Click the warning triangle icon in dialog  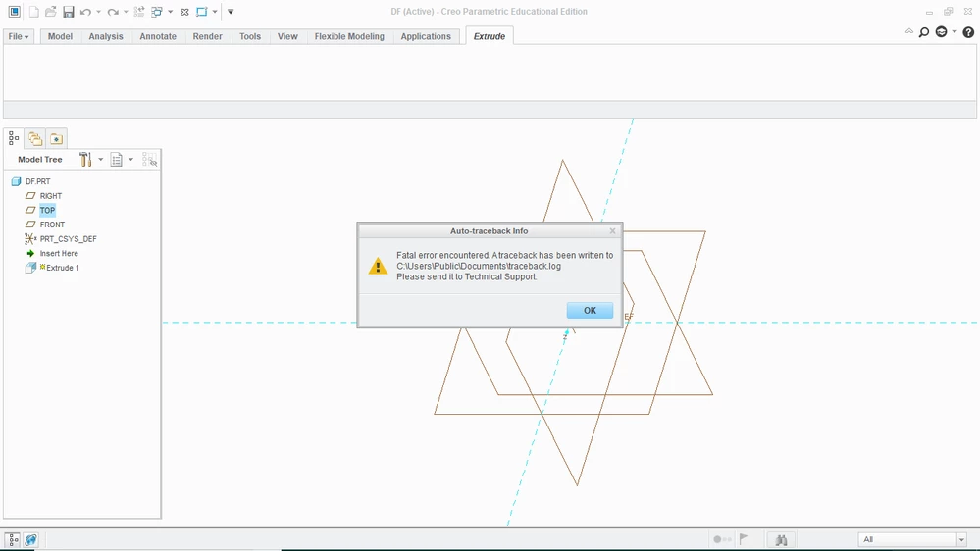(x=378, y=266)
